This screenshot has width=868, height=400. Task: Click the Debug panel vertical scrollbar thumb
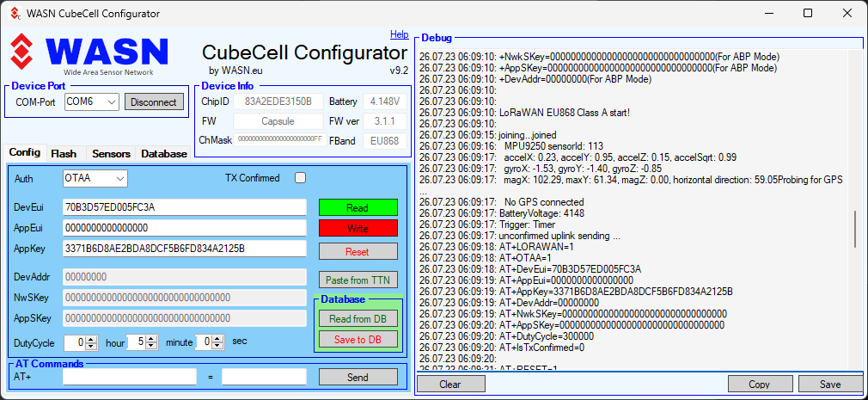click(x=855, y=229)
